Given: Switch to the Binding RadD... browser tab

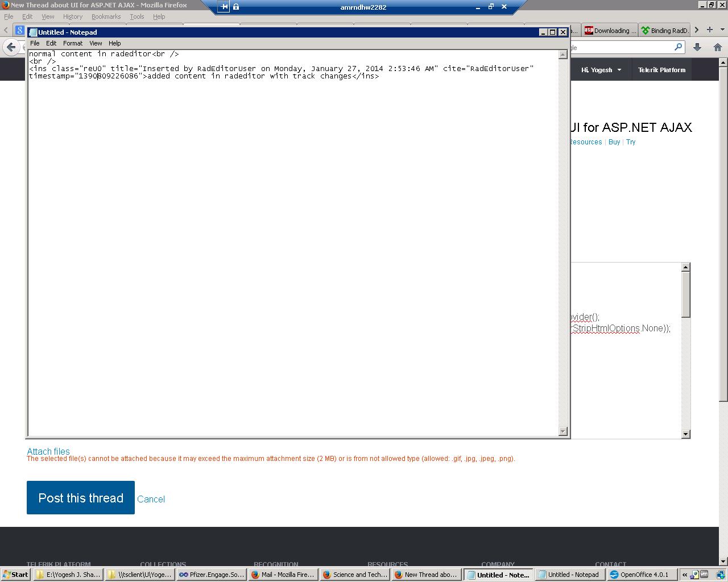Looking at the screenshot, I should [x=664, y=30].
